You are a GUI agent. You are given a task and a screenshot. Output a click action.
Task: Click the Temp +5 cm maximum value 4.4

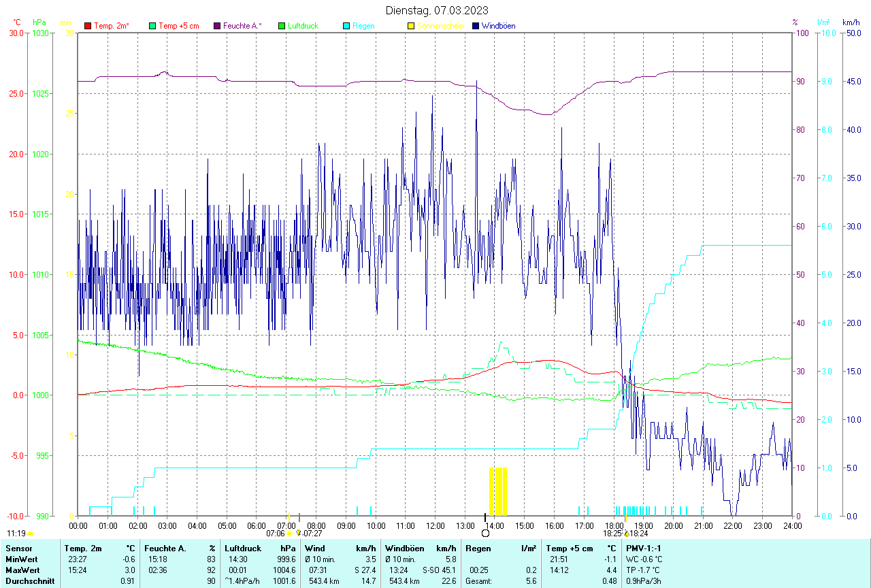tap(611, 570)
